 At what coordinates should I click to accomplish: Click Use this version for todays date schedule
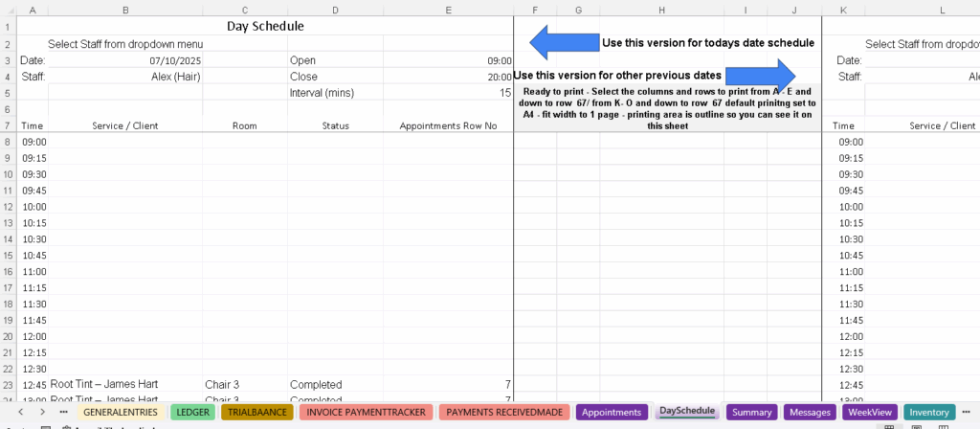click(x=708, y=43)
